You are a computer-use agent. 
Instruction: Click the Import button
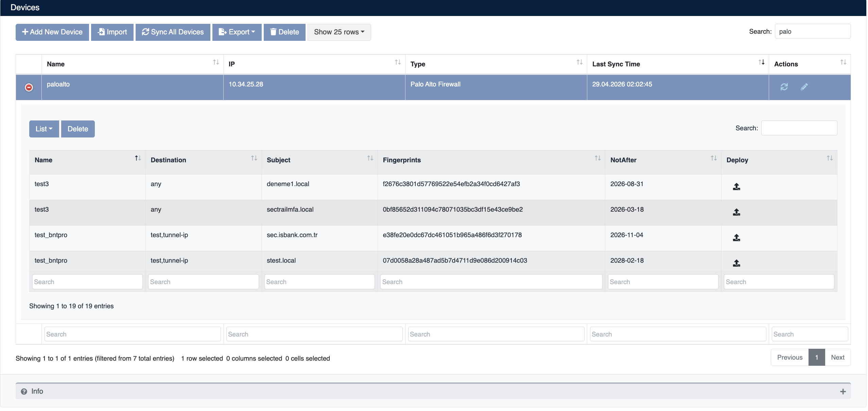point(112,32)
